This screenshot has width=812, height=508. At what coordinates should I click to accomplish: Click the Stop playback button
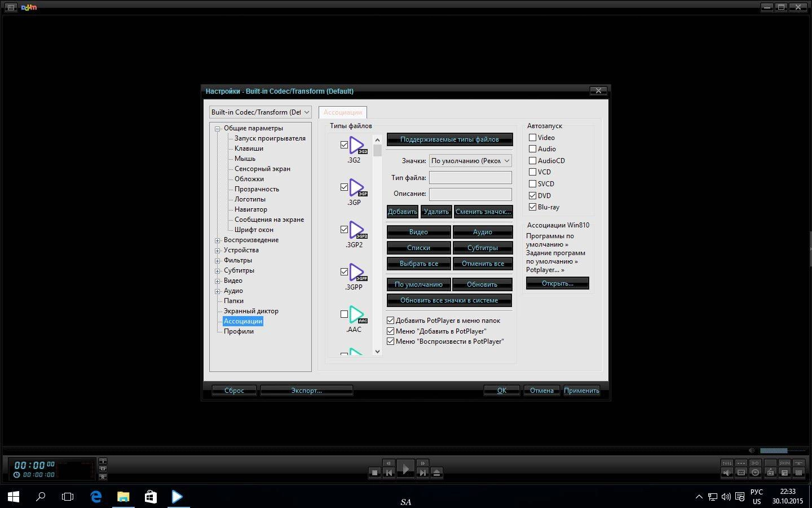374,473
